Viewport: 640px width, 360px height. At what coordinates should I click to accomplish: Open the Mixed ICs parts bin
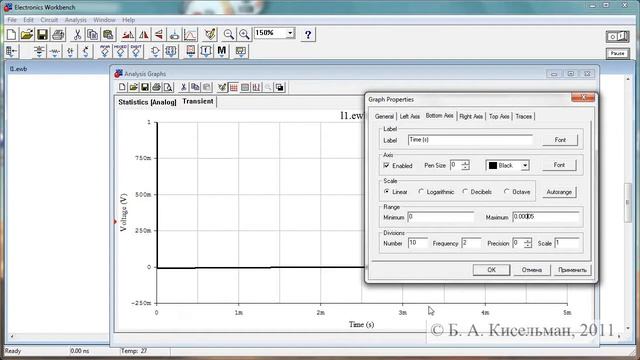(x=120, y=51)
